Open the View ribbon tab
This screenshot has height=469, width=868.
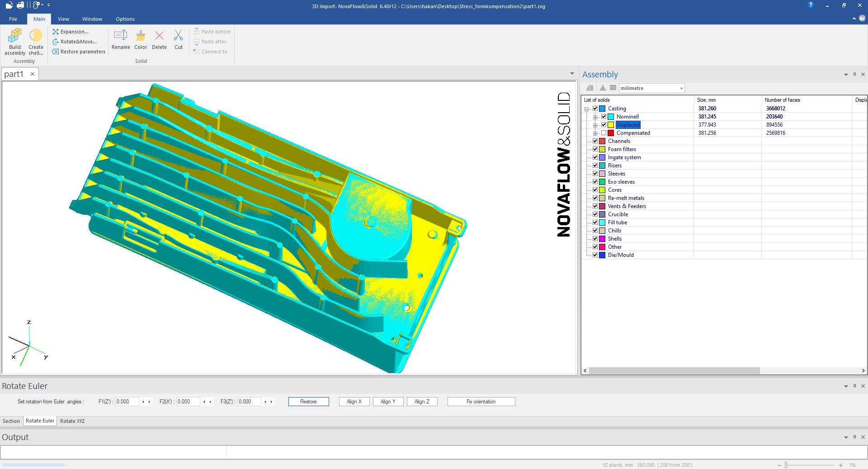coord(63,19)
